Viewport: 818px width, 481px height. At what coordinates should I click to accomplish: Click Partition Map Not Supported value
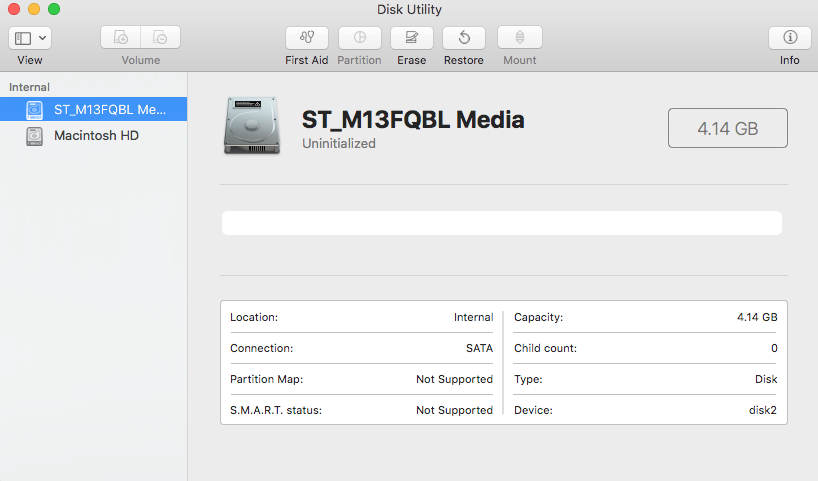pos(454,379)
